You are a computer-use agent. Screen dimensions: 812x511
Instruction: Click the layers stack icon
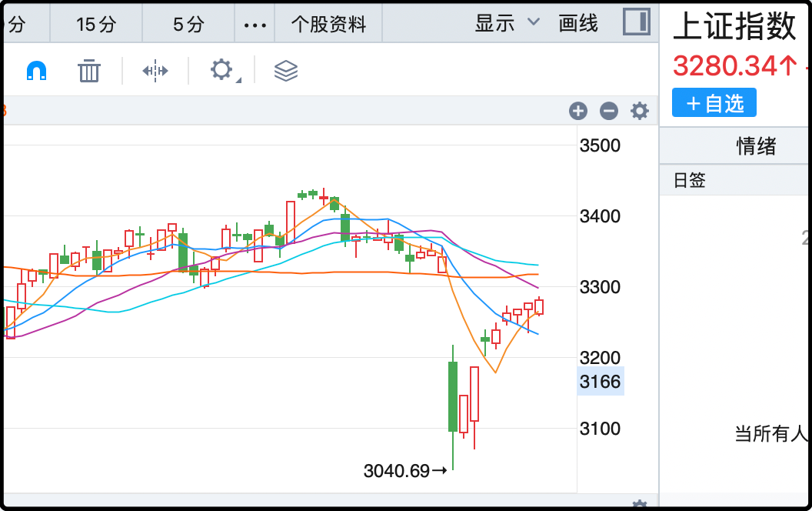point(286,71)
